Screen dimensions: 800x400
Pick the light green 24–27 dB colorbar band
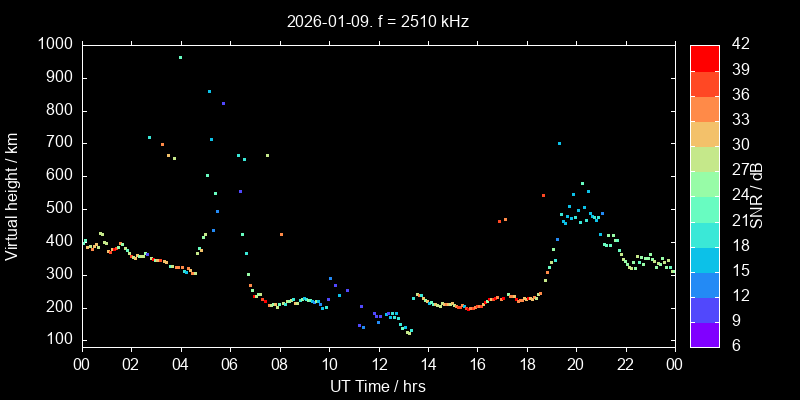coord(704,182)
